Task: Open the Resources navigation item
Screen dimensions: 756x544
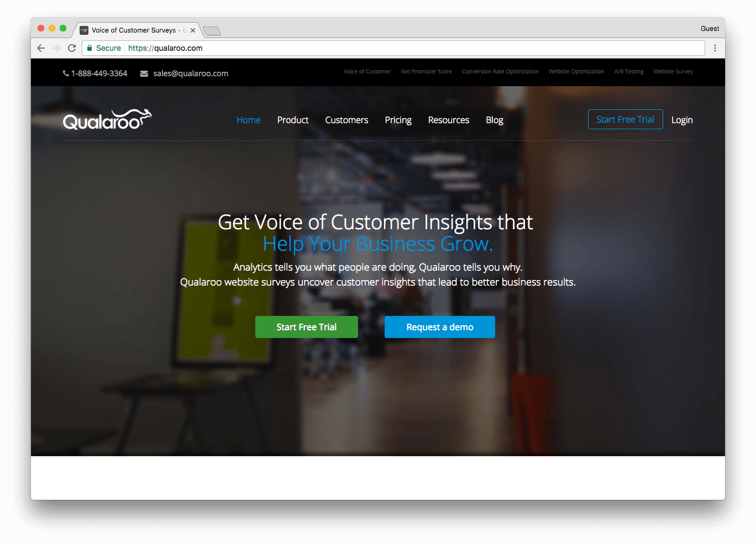Action: pos(448,120)
